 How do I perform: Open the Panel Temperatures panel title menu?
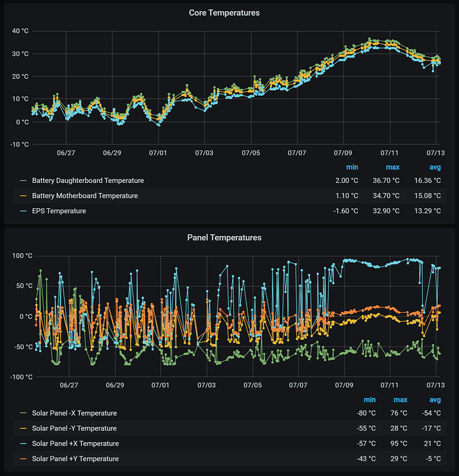(x=224, y=237)
